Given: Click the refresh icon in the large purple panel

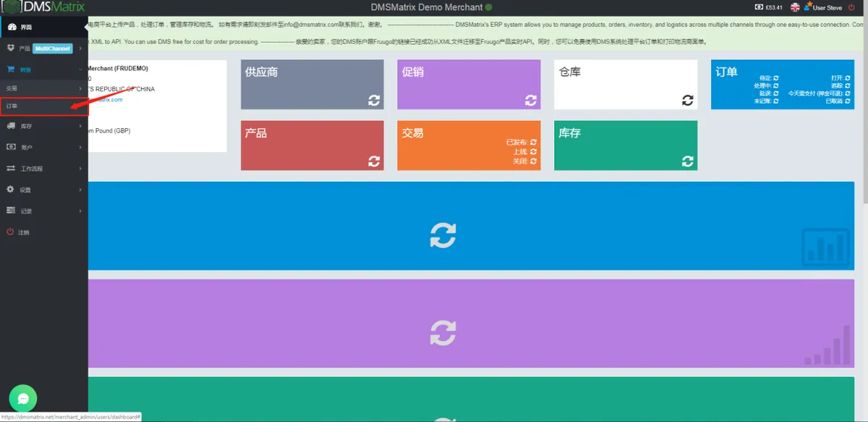Looking at the screenshot, I should click(443, 333).
